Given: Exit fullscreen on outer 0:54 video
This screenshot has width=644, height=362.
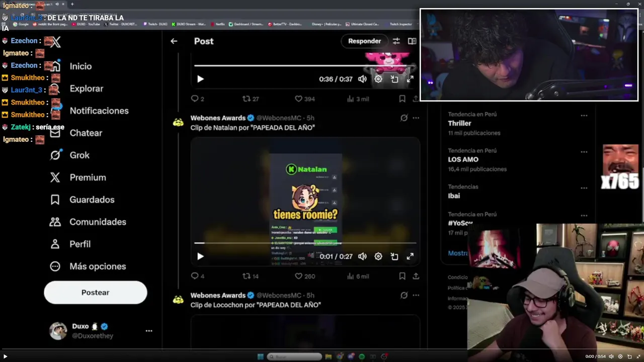Looking at the screenshot, I should 638,356.
